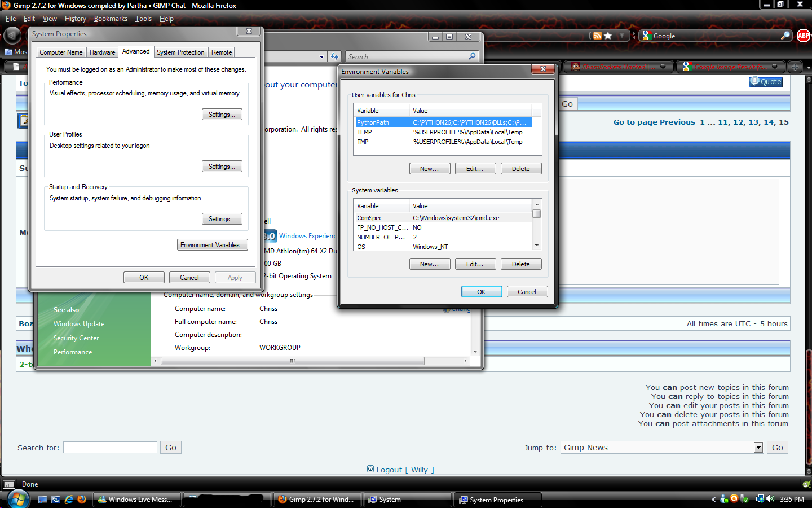Click the Google search box in Firefox
This screenshot has height=508, width=812.
[x=716, y=36]
